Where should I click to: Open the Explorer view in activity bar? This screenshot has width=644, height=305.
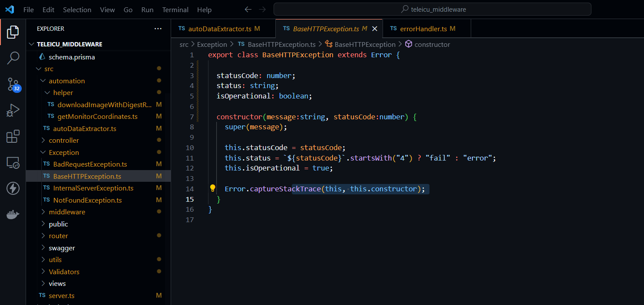click(13, 32)
